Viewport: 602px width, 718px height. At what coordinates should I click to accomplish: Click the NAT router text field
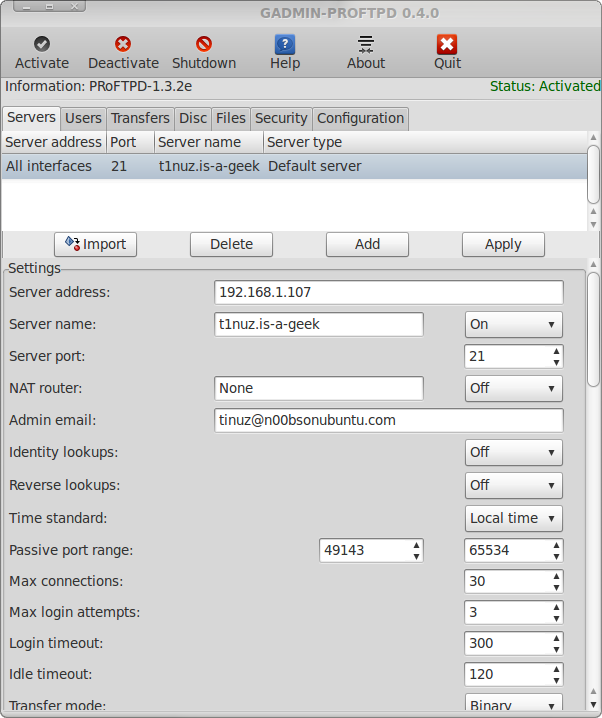click(319, 388)
